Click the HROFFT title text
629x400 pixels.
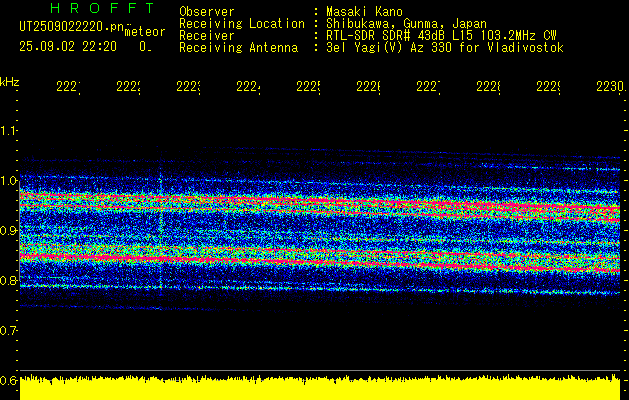[x=102, y=8]
